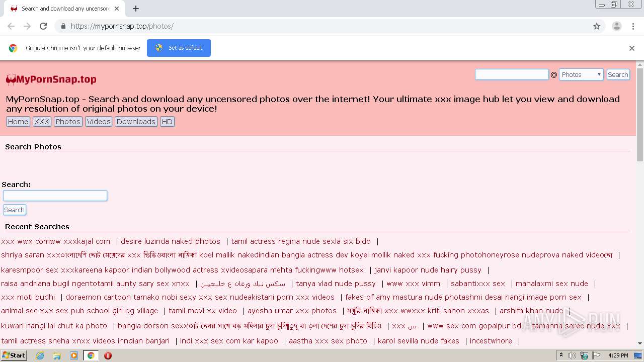Expand the Photos category dropdown
Viewport: 644px width, 362px height.
tap(581, 74)
